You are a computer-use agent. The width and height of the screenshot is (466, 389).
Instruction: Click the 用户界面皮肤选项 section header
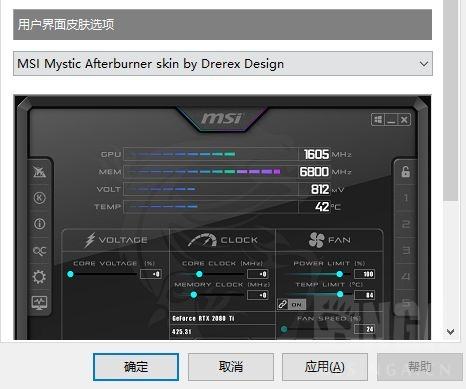click(x=222, y=24)
